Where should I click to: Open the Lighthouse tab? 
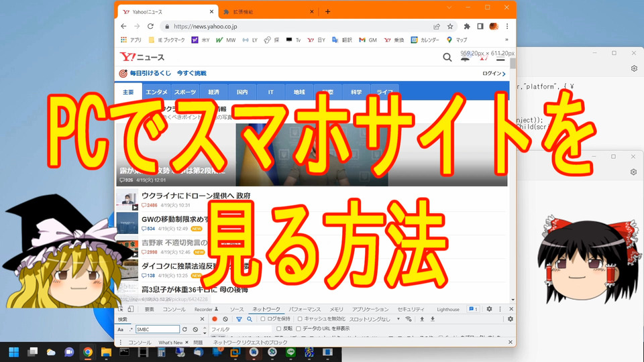coord(448,310)
